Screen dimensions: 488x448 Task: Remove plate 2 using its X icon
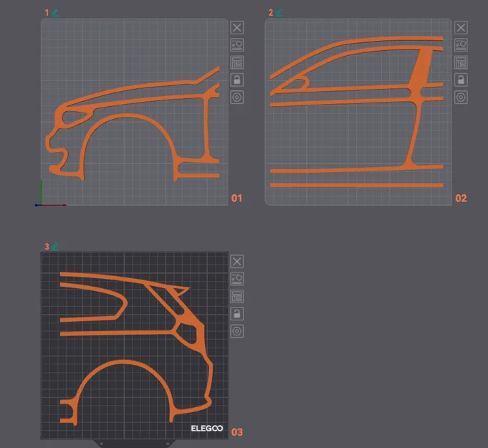point(461,28)
